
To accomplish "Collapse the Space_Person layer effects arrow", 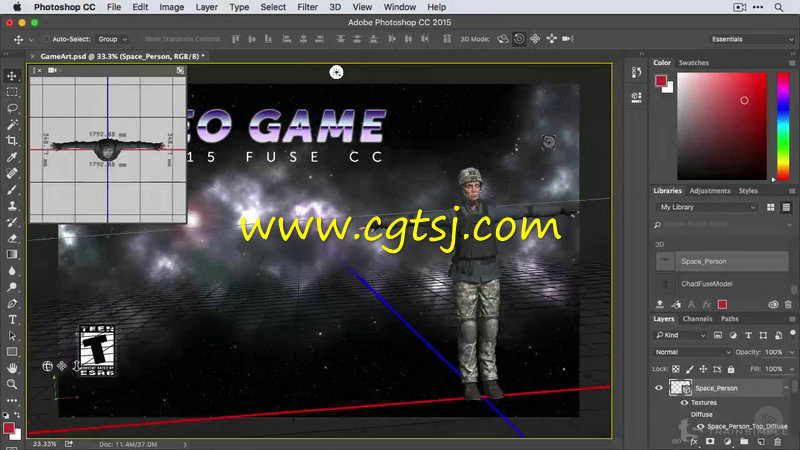I will tap(786, 388).
